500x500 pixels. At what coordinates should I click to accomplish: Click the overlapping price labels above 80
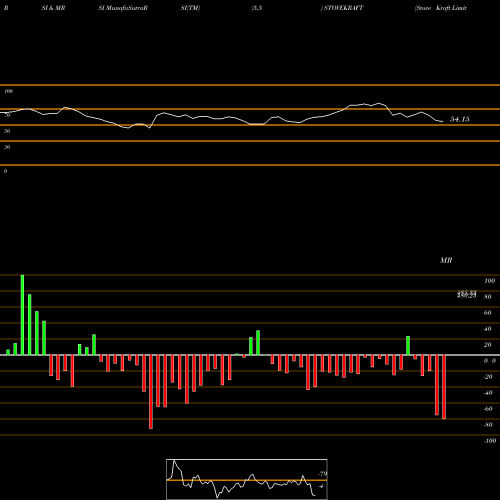pyautogui.click(x=466, y=294)
